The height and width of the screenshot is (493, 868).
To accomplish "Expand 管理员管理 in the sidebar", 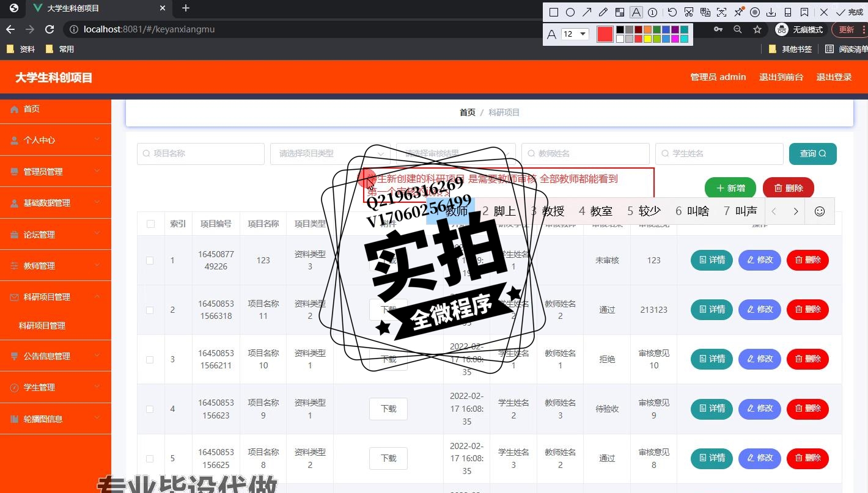I will (56, 172).
